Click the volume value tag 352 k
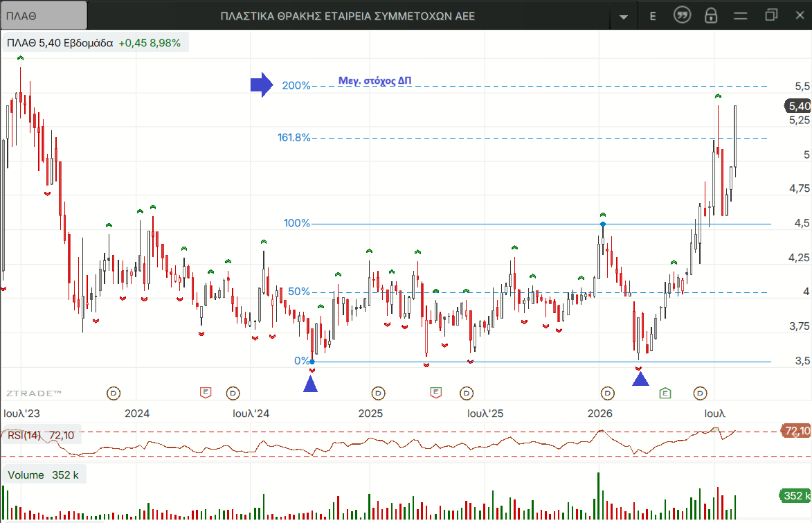Image resolution: width=812 pixels, height=523 pixels. point(795,495)
